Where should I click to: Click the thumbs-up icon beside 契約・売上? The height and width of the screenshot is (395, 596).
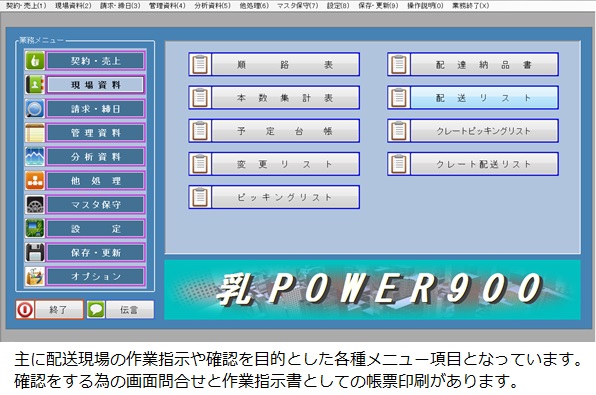click(x=35, y=61)
